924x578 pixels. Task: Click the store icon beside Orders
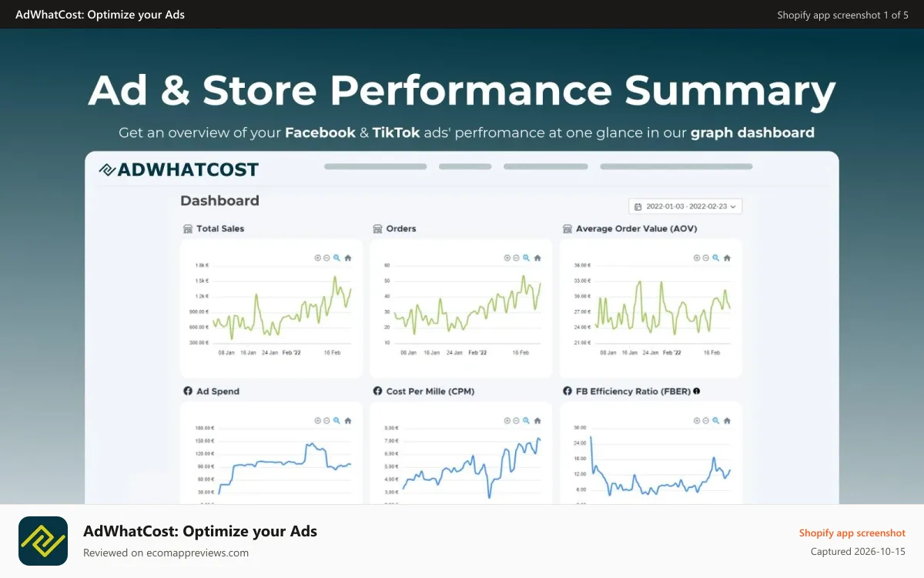377,229
